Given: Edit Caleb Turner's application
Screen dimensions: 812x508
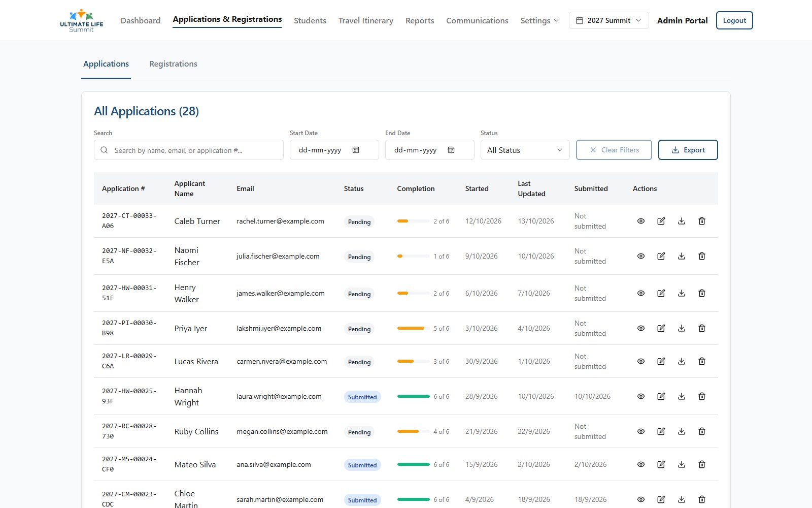Looking at the screenshot, I should coord(661,221).
